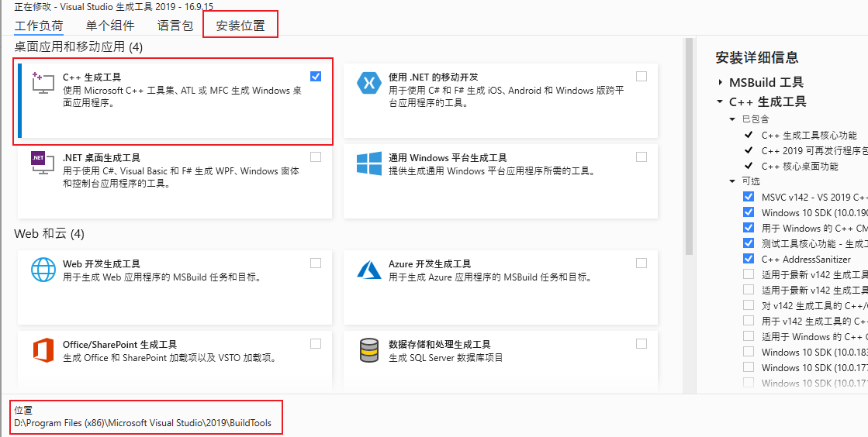Click the C++ 核心桌面功能 included item
This screenshot has height=437, width=868.
pos(800,166)
